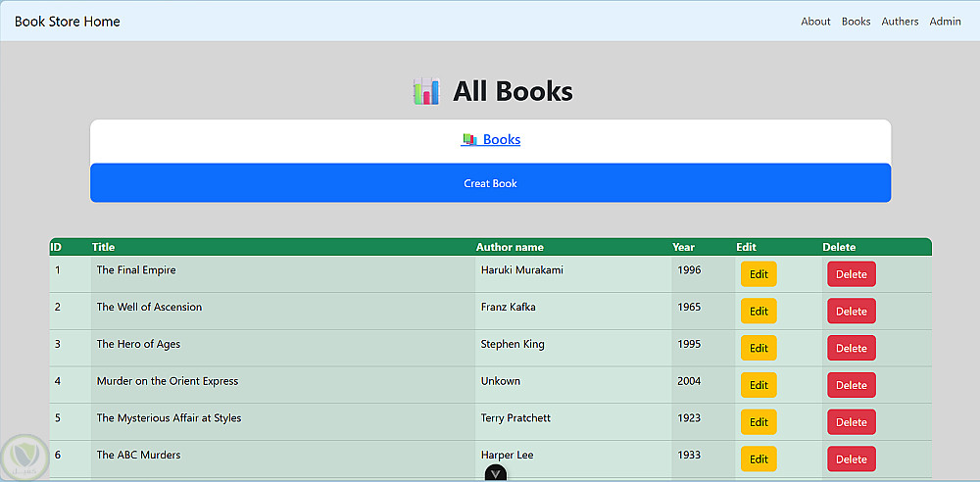Edit The ABC Murders
Screen dimensions: 980x482
(x=759, y=458)
